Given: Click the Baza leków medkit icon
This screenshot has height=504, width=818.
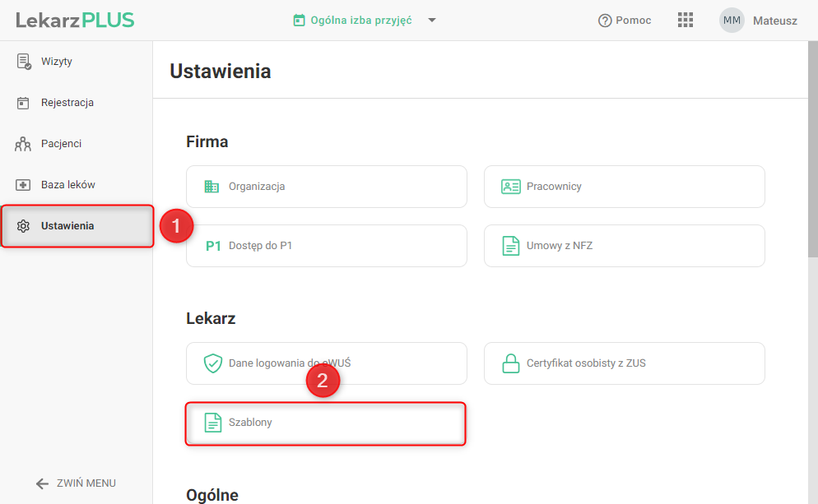Looking at the screenshot, I should 23,185.
